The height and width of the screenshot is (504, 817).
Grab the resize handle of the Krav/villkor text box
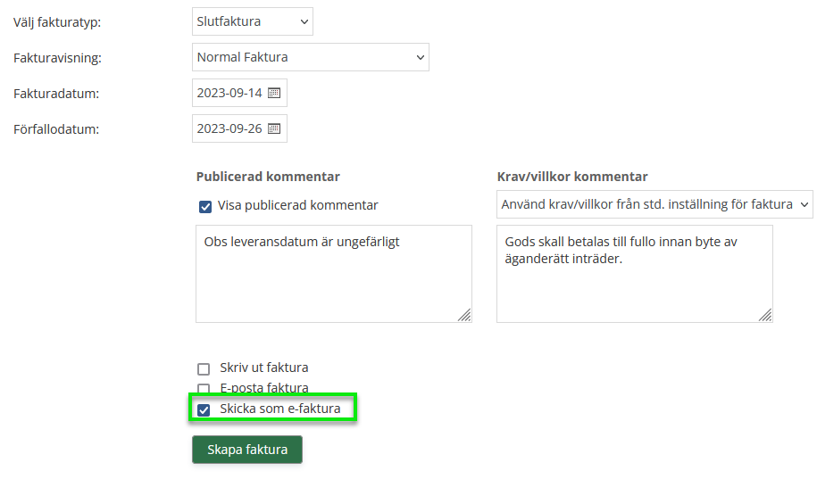tap(765, 315)
